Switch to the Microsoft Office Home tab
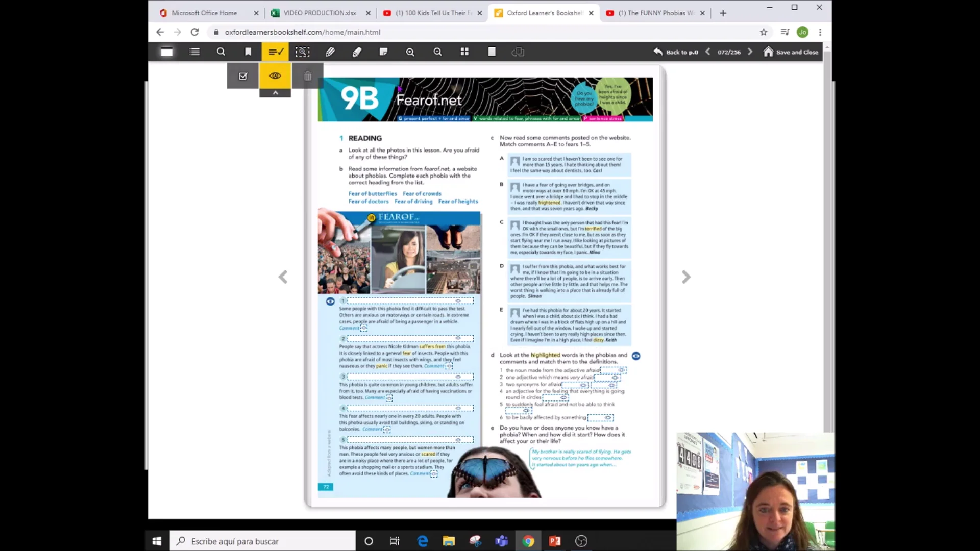Screen dimensions: 980x551 pyautogui.click(x=208, y=13)
